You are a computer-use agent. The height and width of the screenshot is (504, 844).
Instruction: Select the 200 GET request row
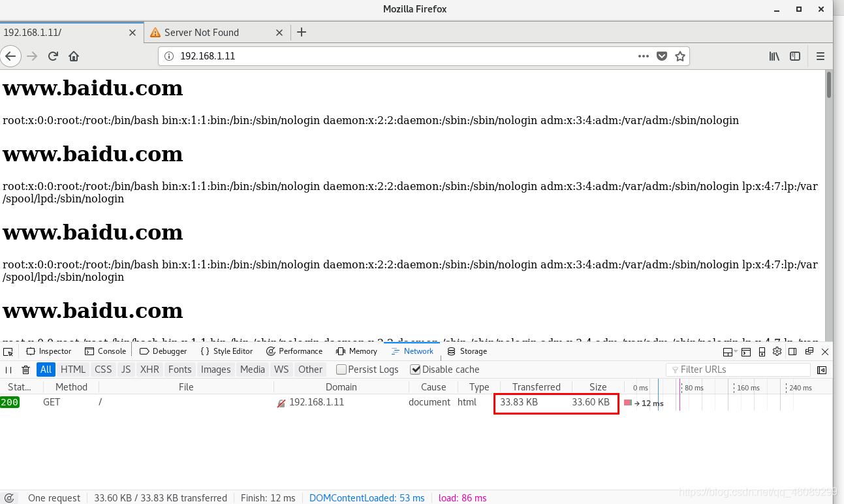(416, 403)
